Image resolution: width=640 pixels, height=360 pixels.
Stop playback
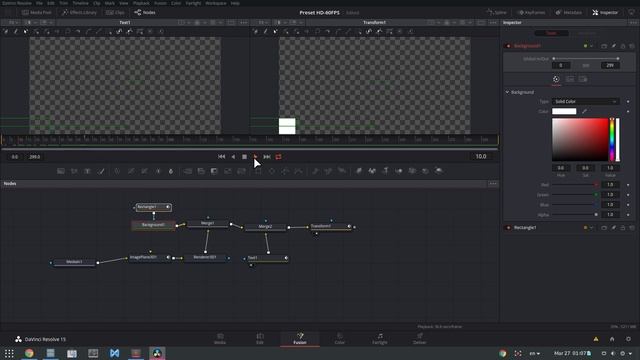tap(244, 157)
